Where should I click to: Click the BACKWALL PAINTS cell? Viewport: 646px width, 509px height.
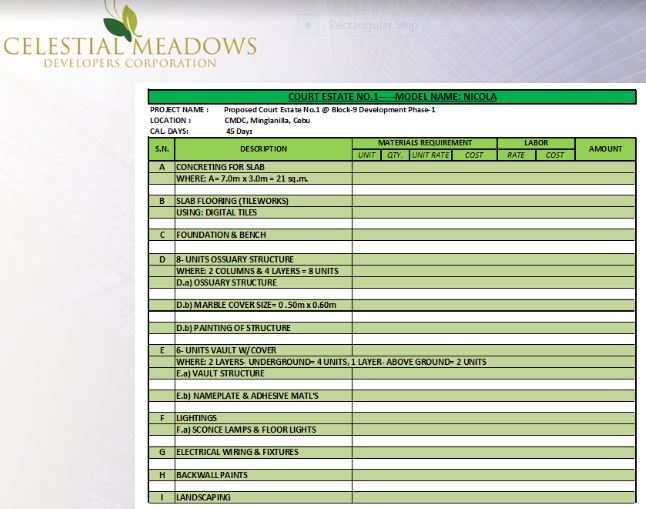coord(264,475)
